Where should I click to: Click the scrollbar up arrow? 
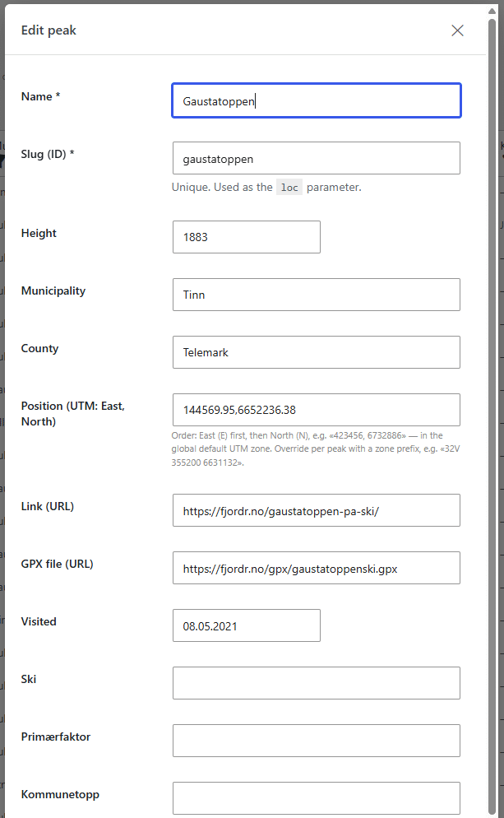(492, 11)
